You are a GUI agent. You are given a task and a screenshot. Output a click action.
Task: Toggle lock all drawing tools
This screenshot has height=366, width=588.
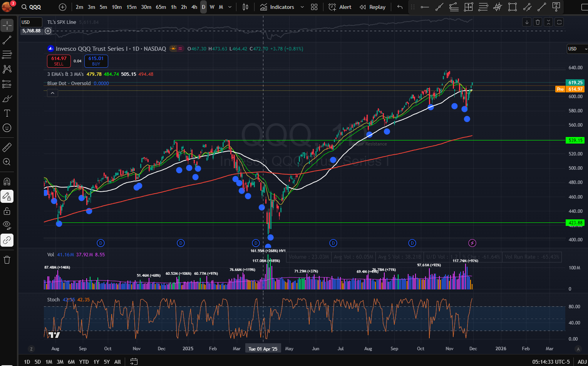(7, 211)
